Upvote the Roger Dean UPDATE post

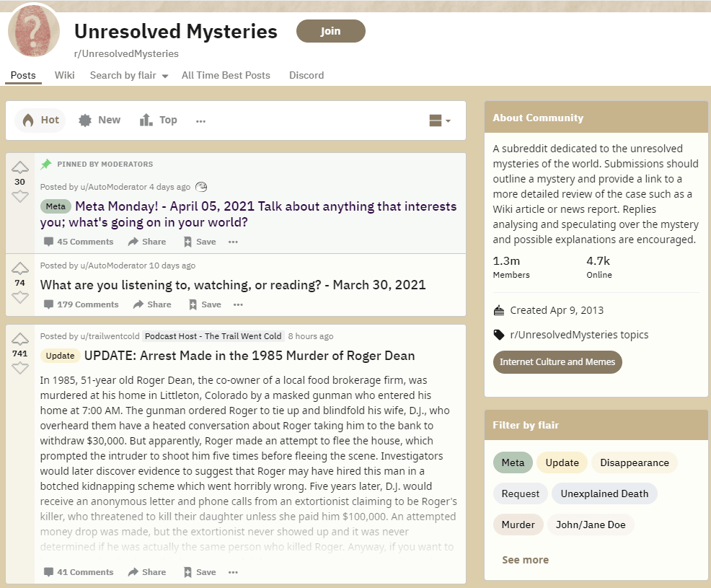point(20,339)
